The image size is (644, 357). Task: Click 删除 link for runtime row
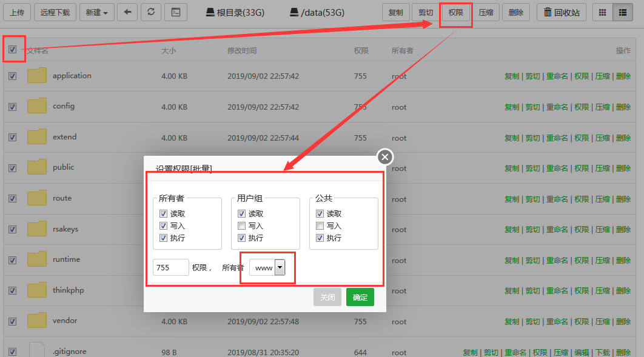tap(623, 260)
